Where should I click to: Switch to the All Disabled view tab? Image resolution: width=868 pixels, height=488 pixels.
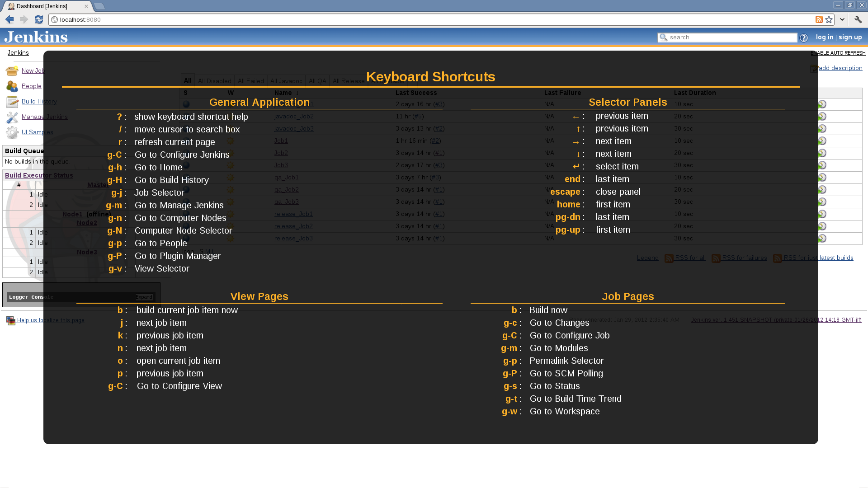click(214, 81)
